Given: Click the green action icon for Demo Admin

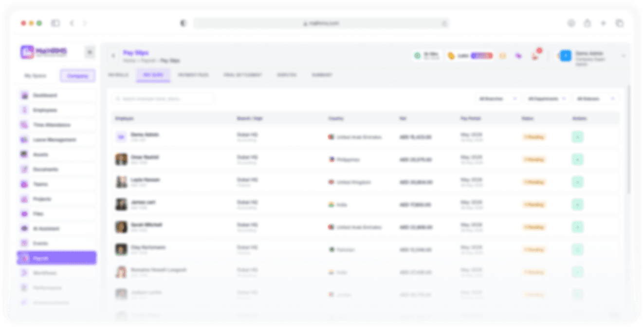Looking at the screenshot, I should coord(577,137).
